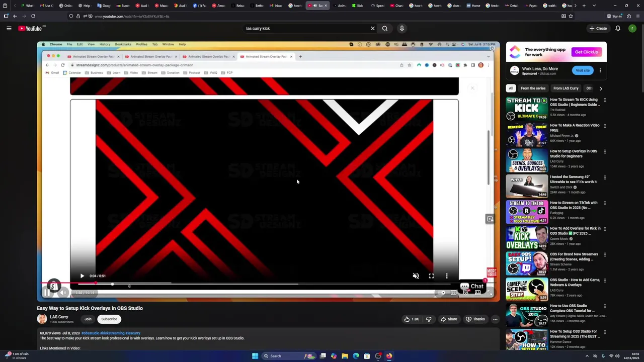Subscribe to LAS Curry
This screenshot has width=644, height=362.
(109, 319)
